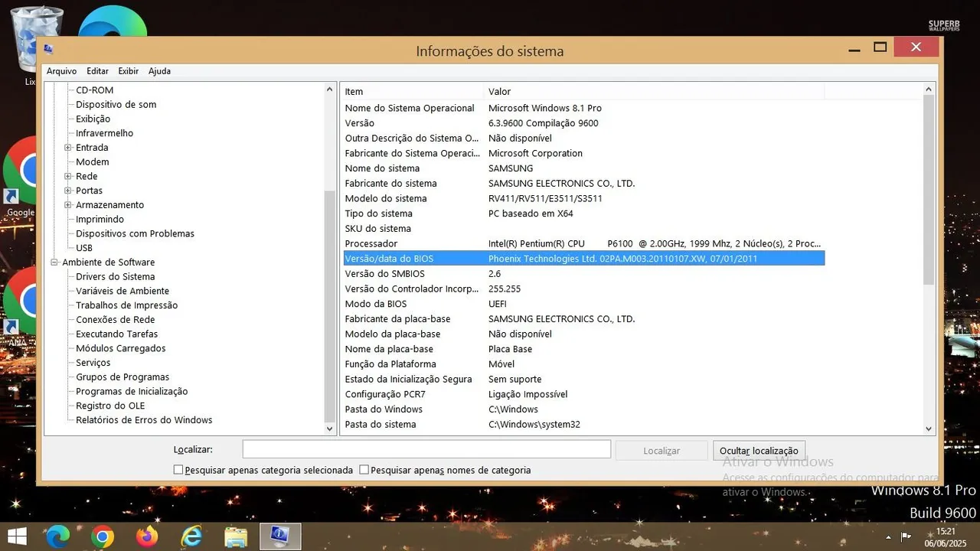Select Registro do OLE
Screen dimensions: 980x551
(x=110, y=406)
